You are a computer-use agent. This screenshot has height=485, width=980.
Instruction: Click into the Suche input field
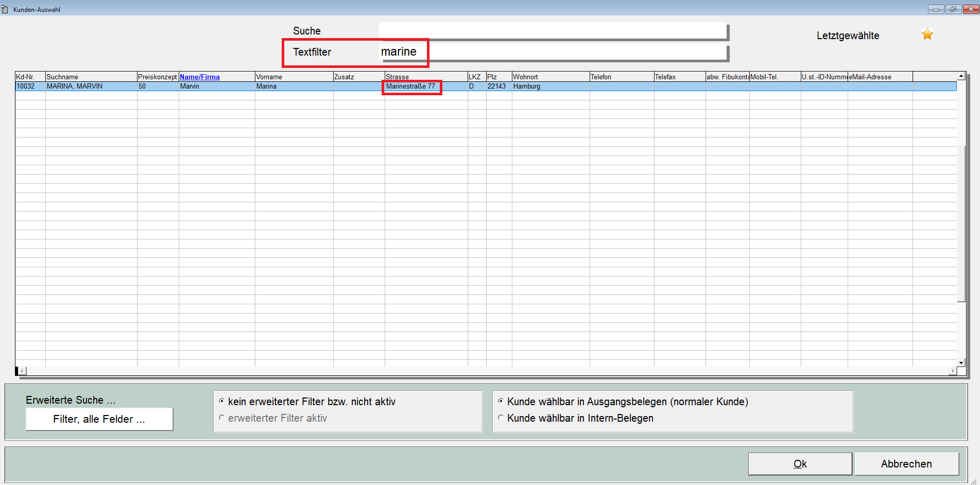pyautogui.click(x=553, y=31)
